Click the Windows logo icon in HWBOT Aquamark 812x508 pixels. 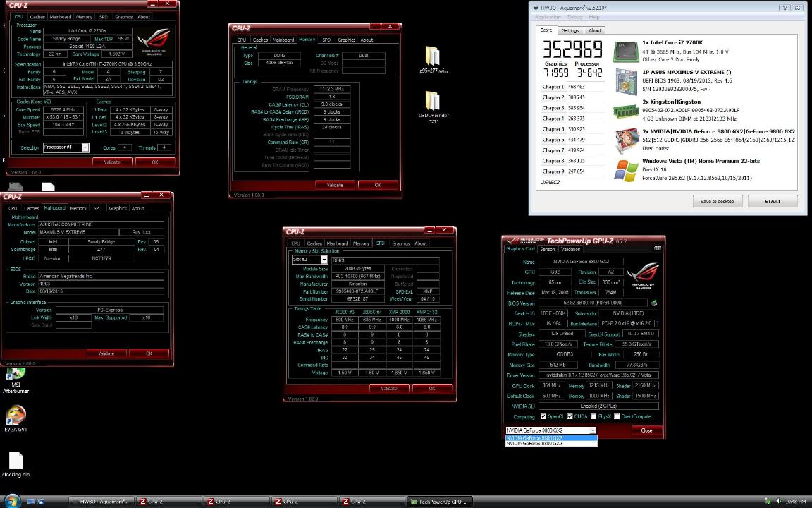pos(626,171)
